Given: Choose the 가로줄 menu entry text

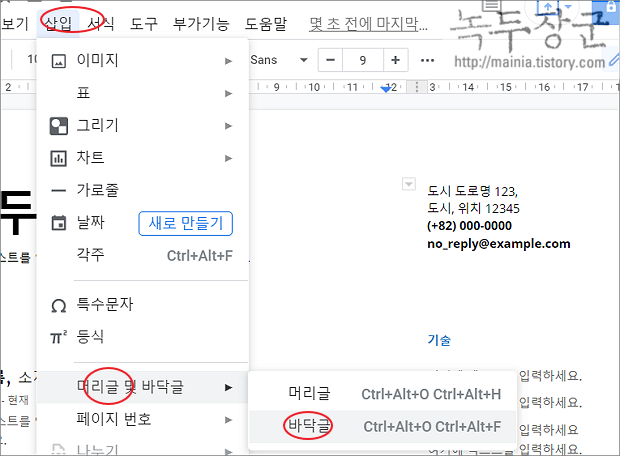Looking at the screenshot, I should (x=98, y=190).
